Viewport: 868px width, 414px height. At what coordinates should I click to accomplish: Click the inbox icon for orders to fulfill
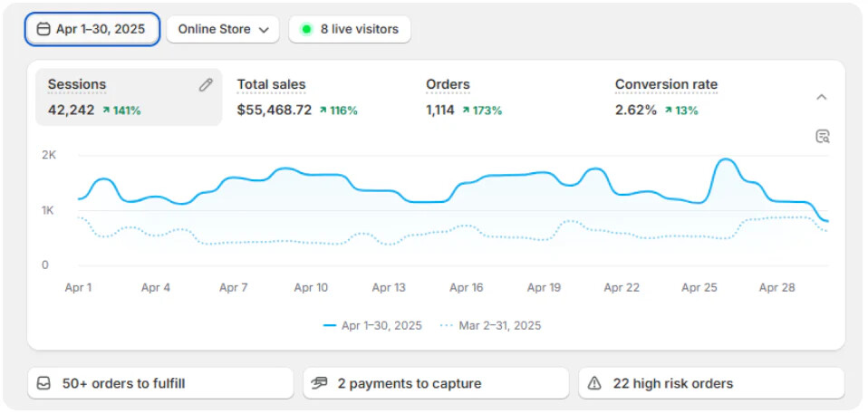(43, 383)
